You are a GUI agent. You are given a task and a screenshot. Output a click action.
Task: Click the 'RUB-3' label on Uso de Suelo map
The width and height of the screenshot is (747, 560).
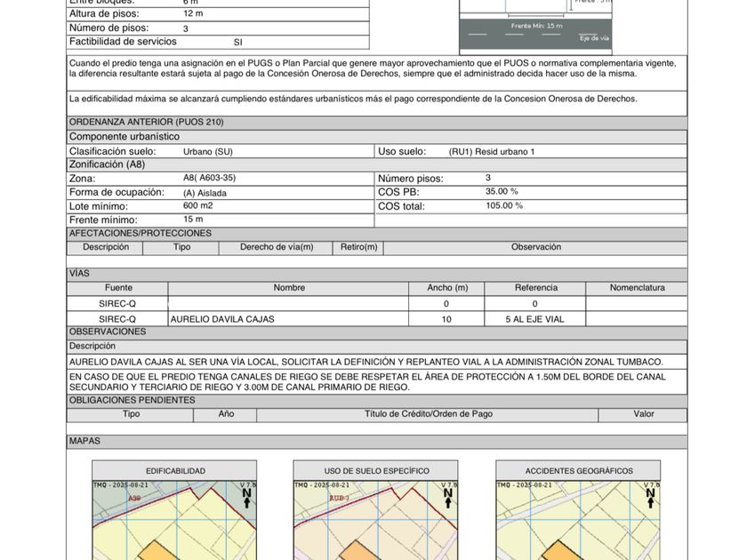(x=339, y=498)
